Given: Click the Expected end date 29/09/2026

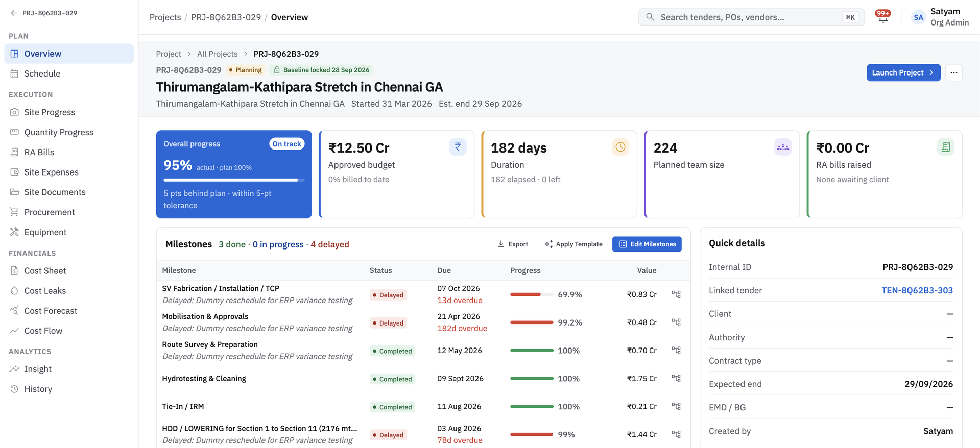Looking at the screenshot, I should coord(928,384).
